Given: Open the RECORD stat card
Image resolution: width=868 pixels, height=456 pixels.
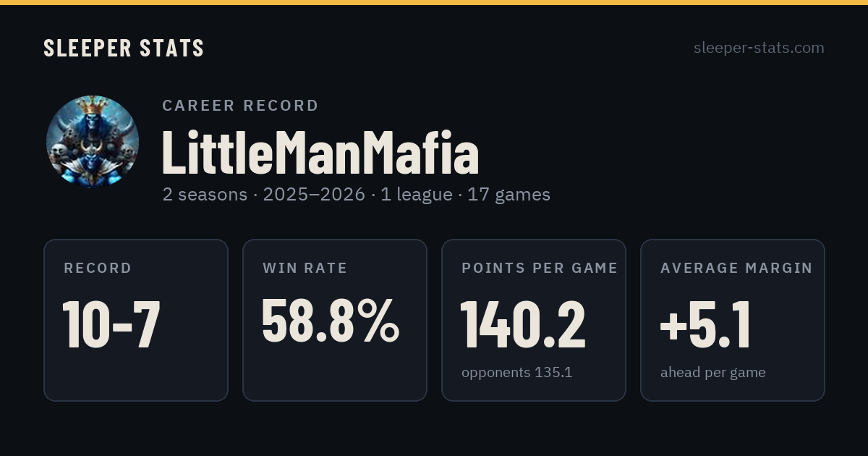Looking at the screenshot, I should click(136, 320).
